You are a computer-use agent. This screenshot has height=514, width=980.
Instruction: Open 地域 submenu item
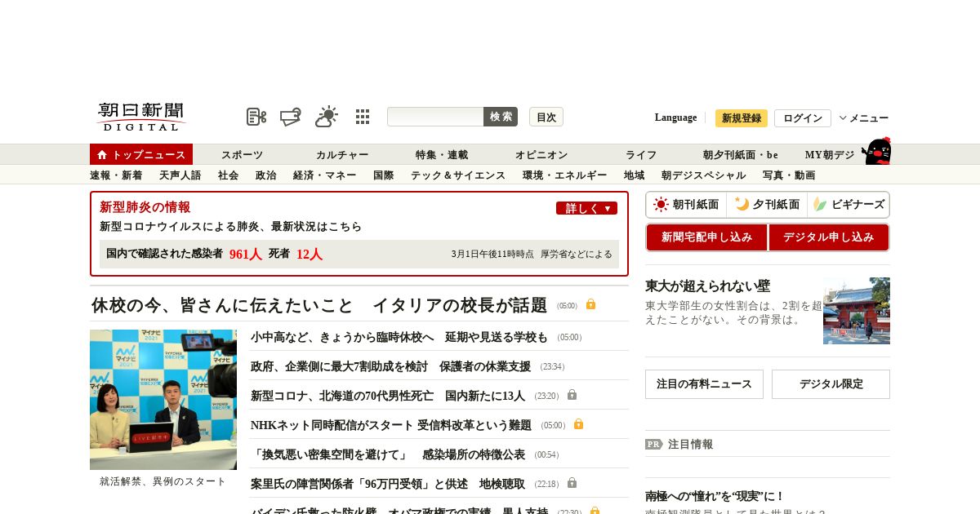coord(634,175)
